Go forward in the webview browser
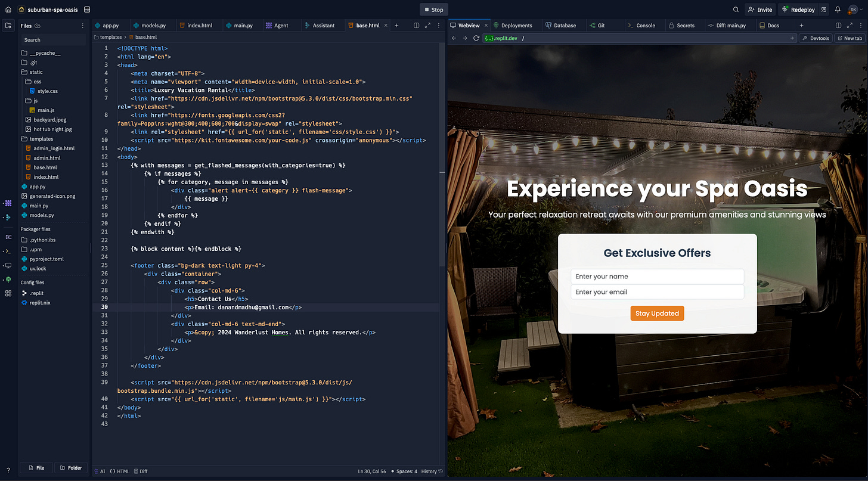This screenshot has width=868, height=481. tap(464, 38)
